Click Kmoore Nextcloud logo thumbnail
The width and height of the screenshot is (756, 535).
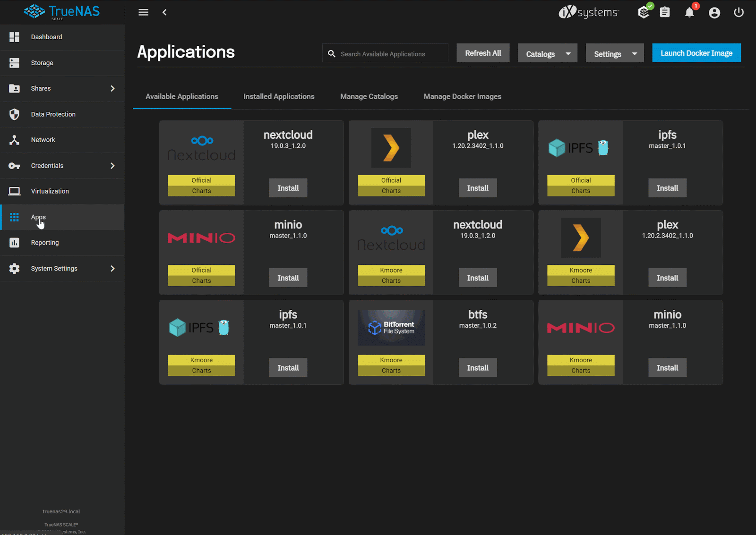391,238
